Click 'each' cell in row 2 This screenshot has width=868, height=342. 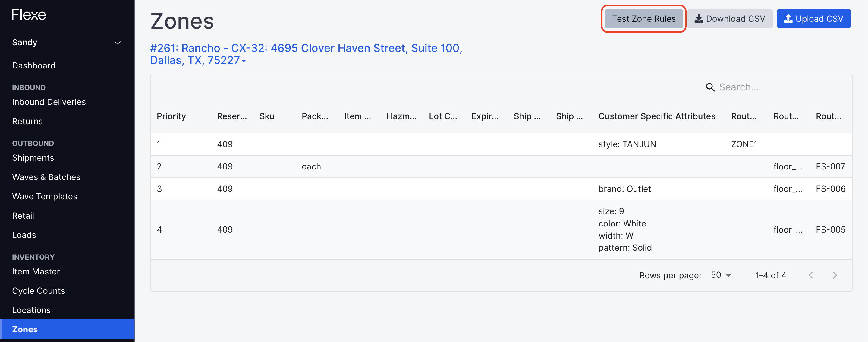click(x=311, y=166)
